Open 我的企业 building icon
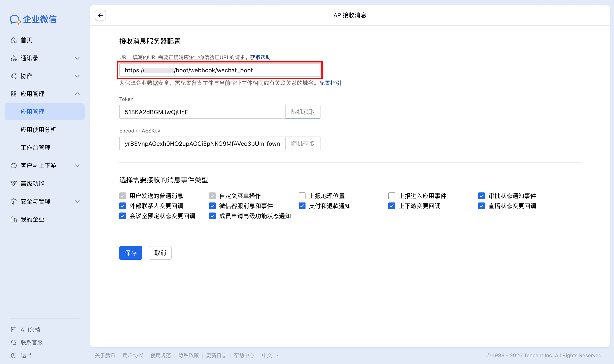Image resolution: width=614 pixels, height=364 pixels. coord(14,219)
